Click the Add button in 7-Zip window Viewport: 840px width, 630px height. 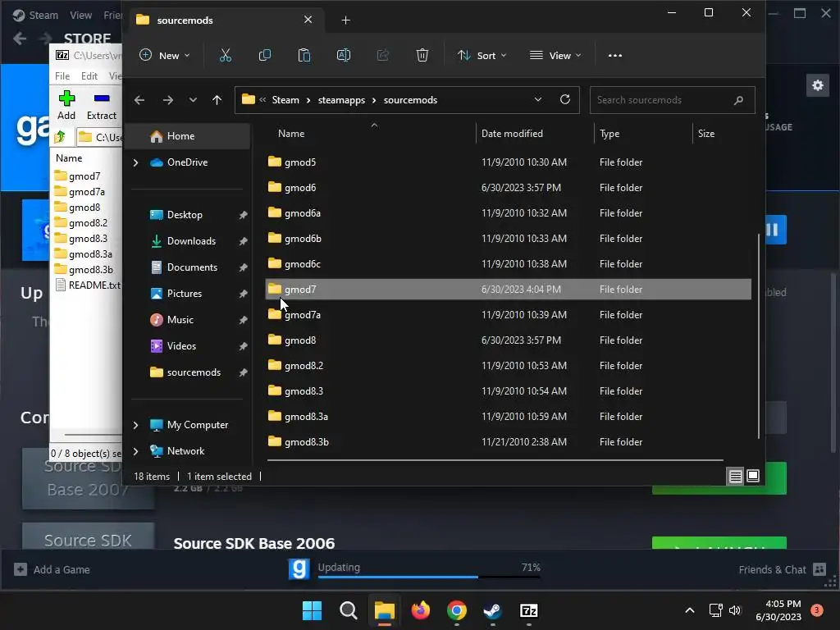click(x=66, y=105)
